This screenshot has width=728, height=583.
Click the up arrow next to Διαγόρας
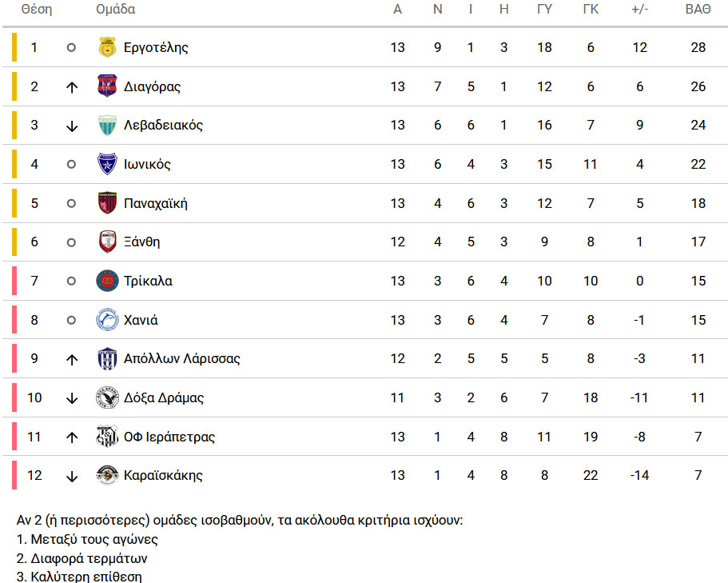click(71, 87)
